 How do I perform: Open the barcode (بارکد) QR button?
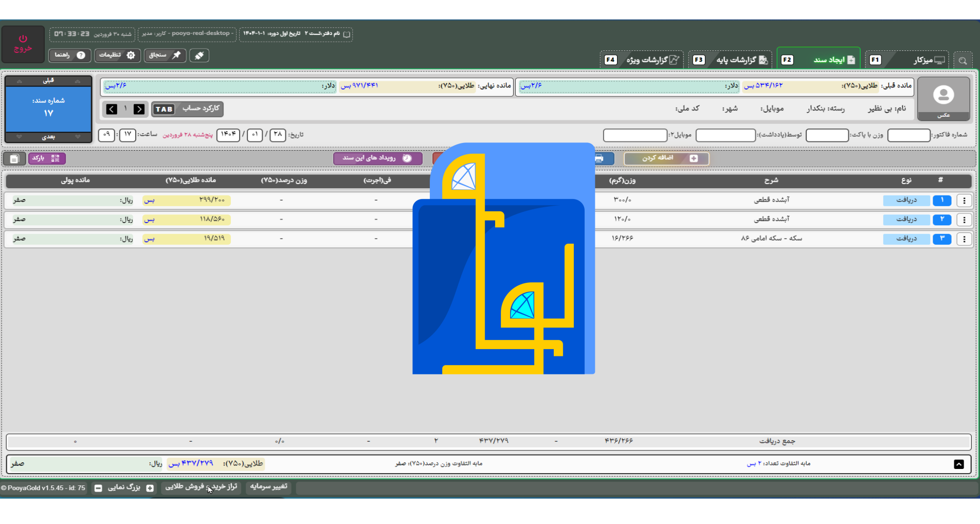(x=47, y=158)
